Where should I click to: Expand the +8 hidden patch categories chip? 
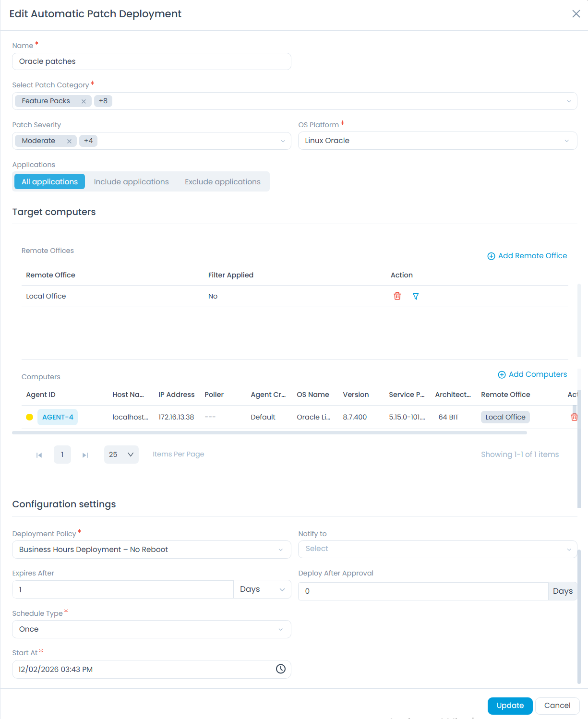point(103,101)
